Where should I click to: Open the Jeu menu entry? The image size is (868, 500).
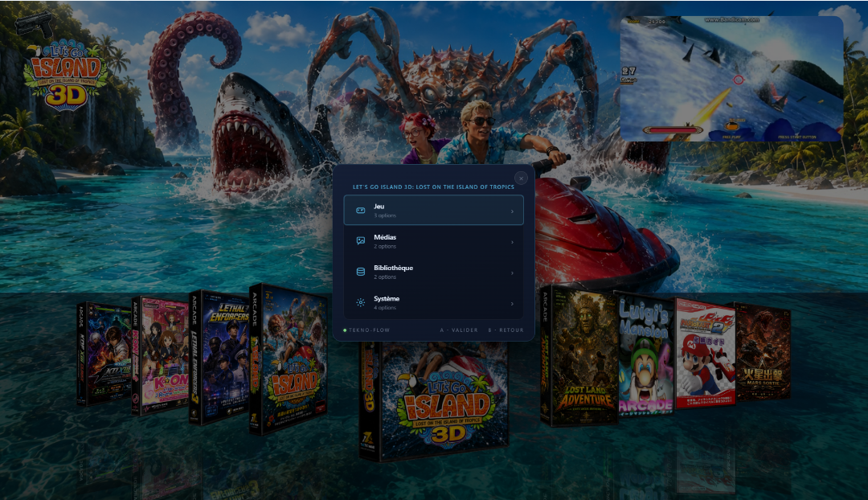pos(433,211)
